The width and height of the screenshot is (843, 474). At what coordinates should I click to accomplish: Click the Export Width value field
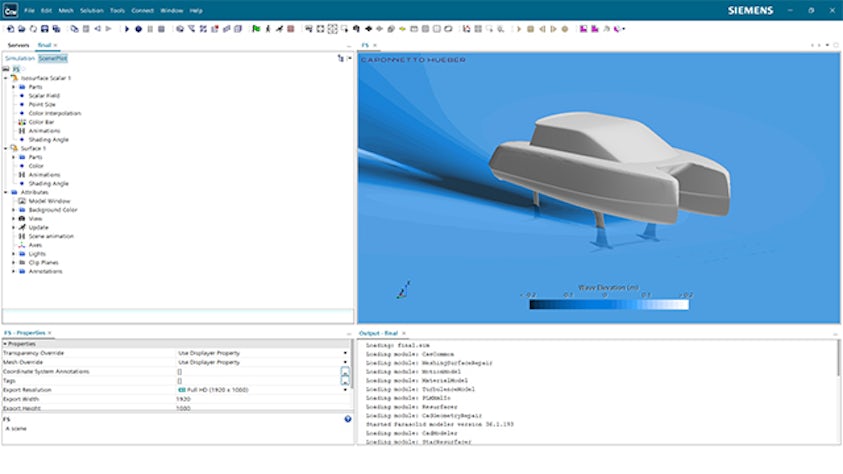click(x=261, y=399)
